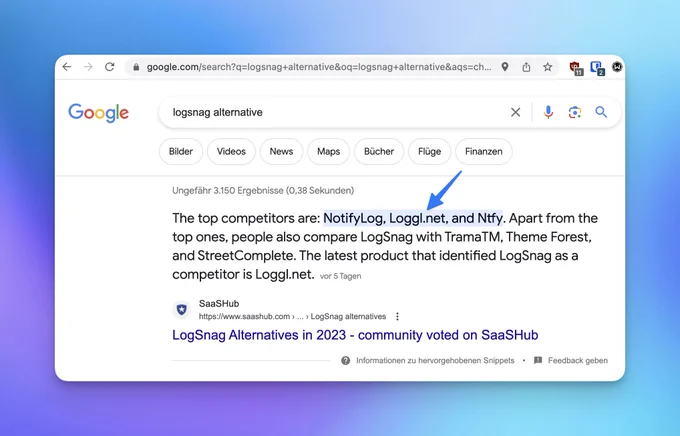Select the Finanzen filter chip
This screenshot has width=680, height=436.
coord(484,151)
